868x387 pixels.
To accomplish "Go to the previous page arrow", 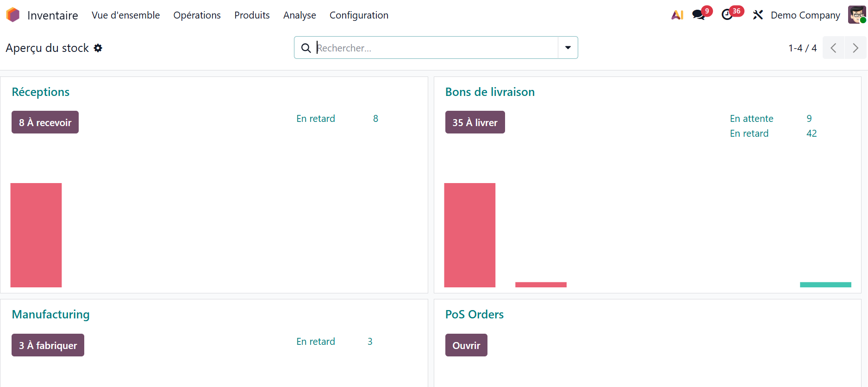I will click(833, 48).
